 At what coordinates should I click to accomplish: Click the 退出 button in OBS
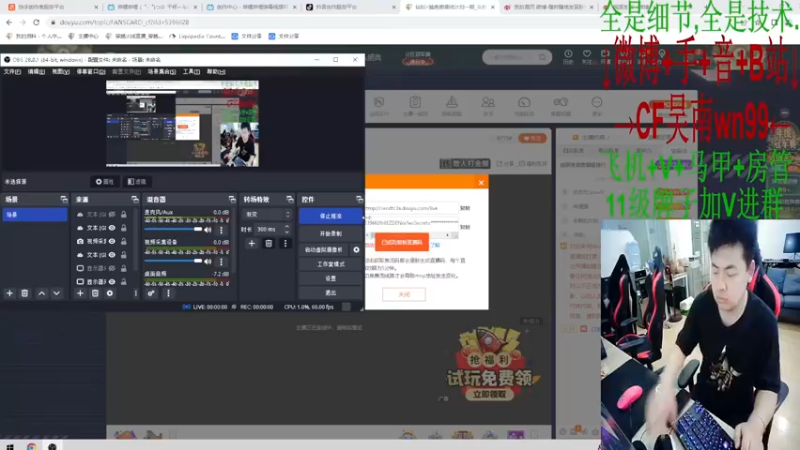click(331, 293)
